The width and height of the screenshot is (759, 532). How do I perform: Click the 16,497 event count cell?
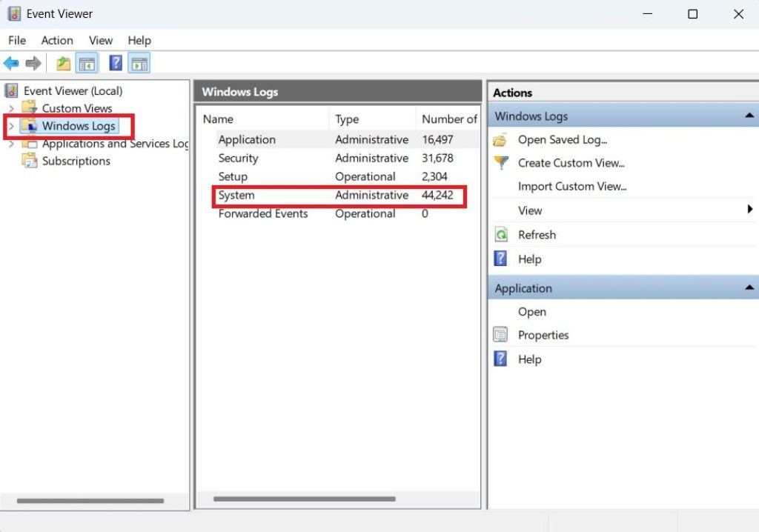point(437,139)
